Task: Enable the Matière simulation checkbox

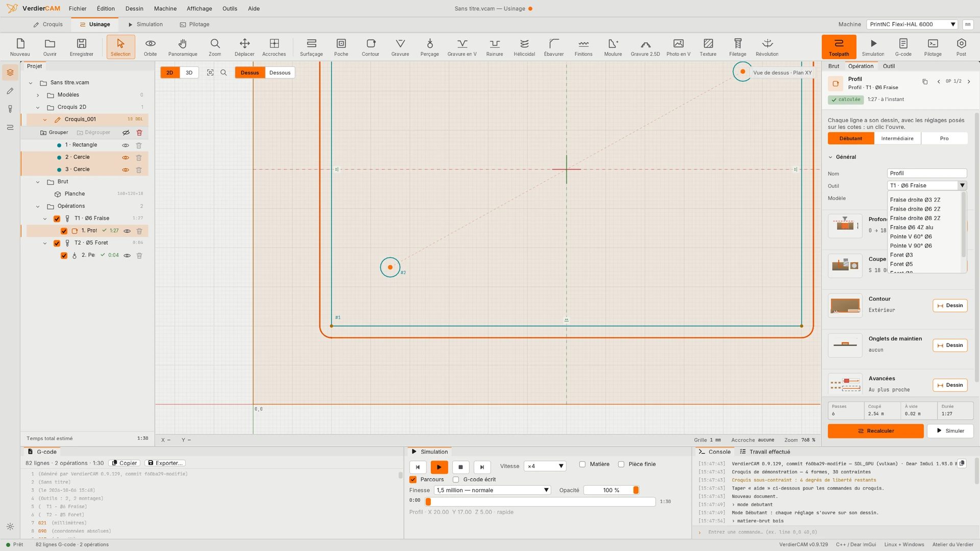Action: [x=582, y=464]
